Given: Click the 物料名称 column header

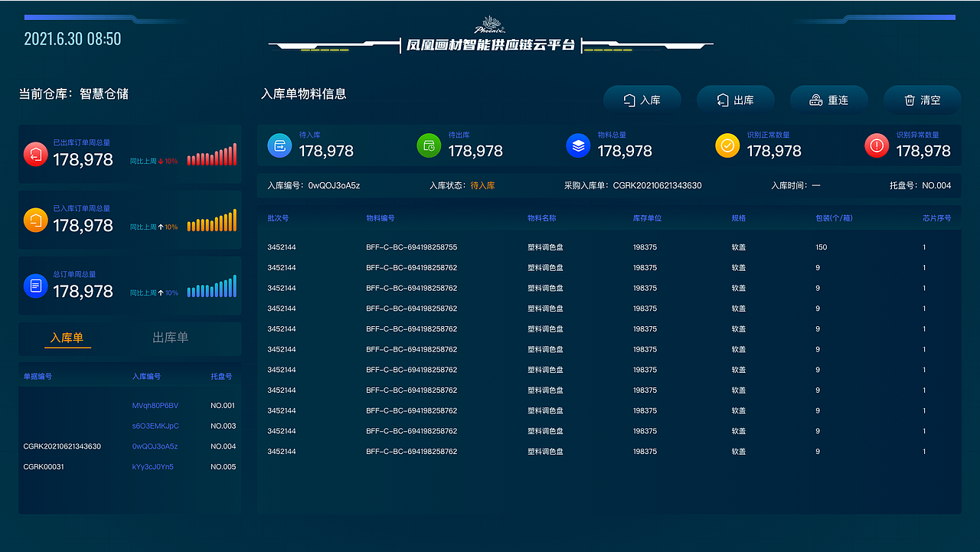Looking at the screenshot, I should point(542,218).
